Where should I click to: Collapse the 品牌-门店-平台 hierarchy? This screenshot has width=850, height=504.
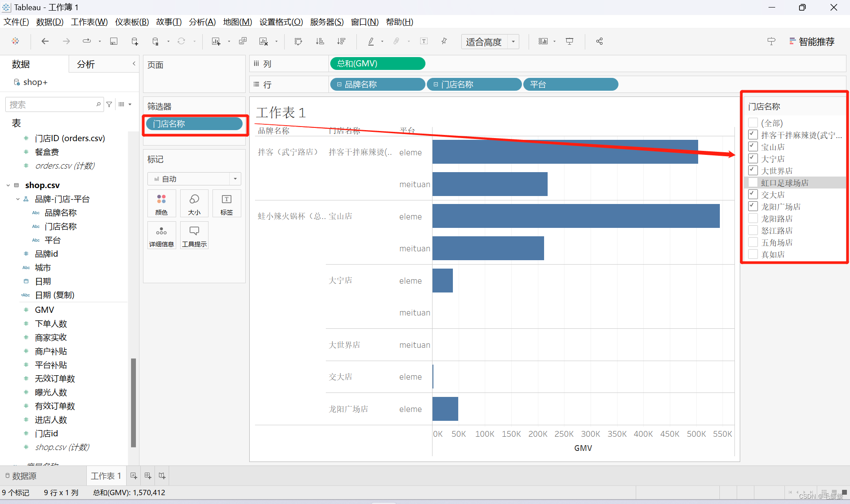[18, 199]
